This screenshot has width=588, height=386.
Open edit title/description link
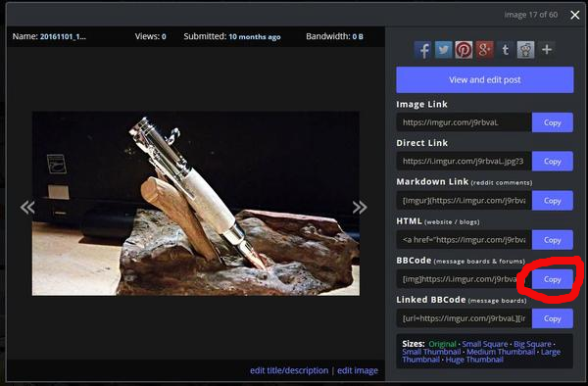[x=289, y=370]
